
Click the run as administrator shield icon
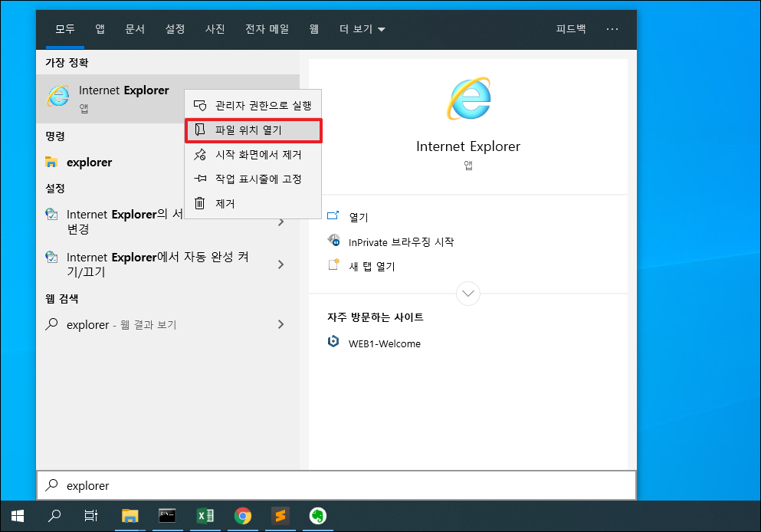coord(200,105)
